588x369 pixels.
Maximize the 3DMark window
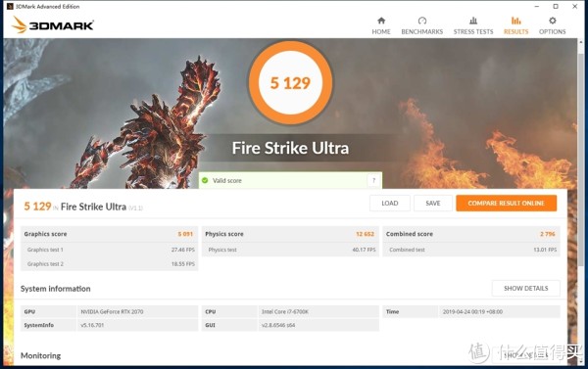[556, 7]
